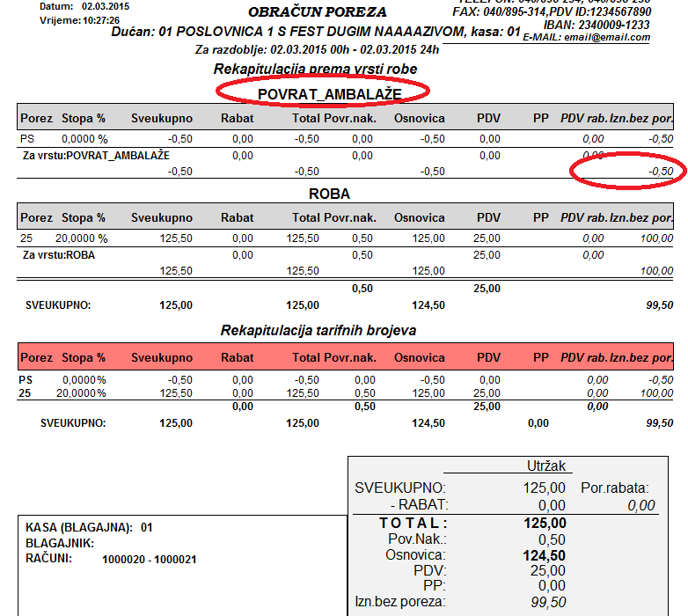The height and width of the screenshot is (616, 688).
Task: Click the Za vrstu:ROBA subtotal label
Action: (59, 255)
